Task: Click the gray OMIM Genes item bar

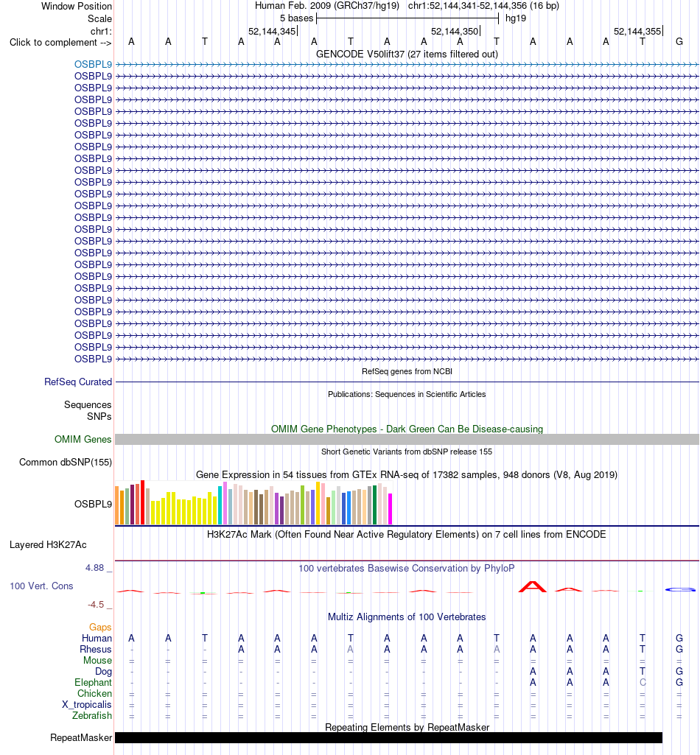Action: click(x=407, y=439)
